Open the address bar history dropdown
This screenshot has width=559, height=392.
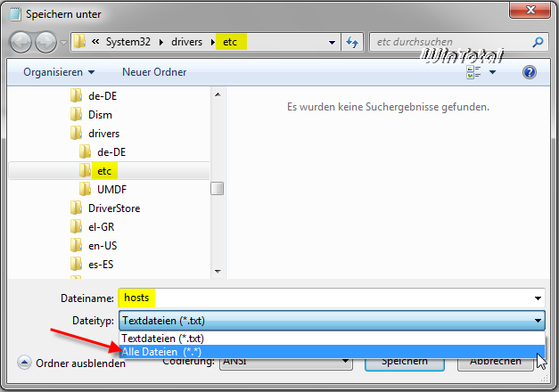pos(332,43)
